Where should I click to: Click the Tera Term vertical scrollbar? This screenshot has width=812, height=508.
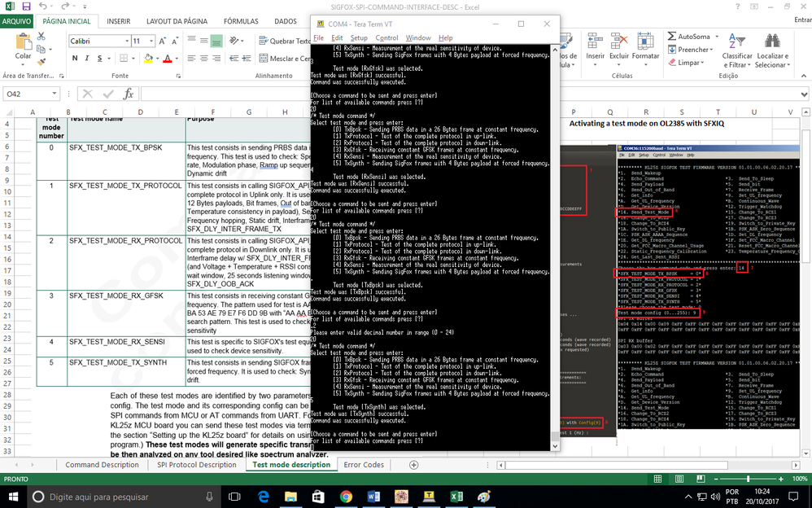tap(555, 247)
